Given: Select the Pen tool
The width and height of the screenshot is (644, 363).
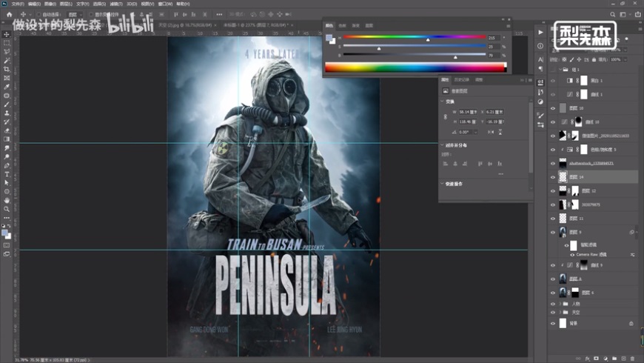Looking at the screenshot, I should click(7, 165).
